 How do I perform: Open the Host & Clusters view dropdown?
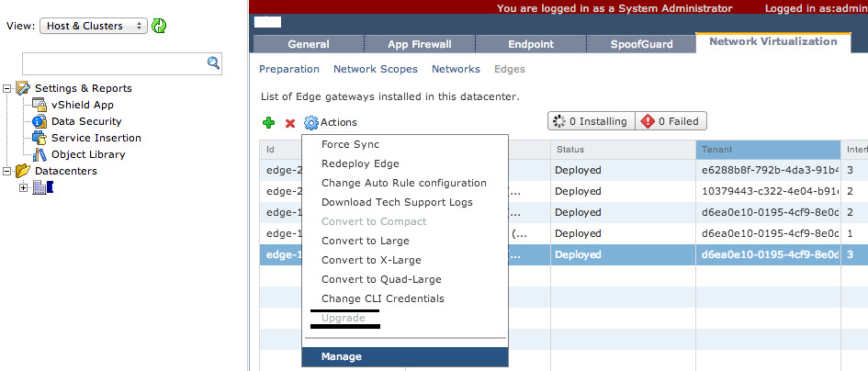tap(93, 26)
